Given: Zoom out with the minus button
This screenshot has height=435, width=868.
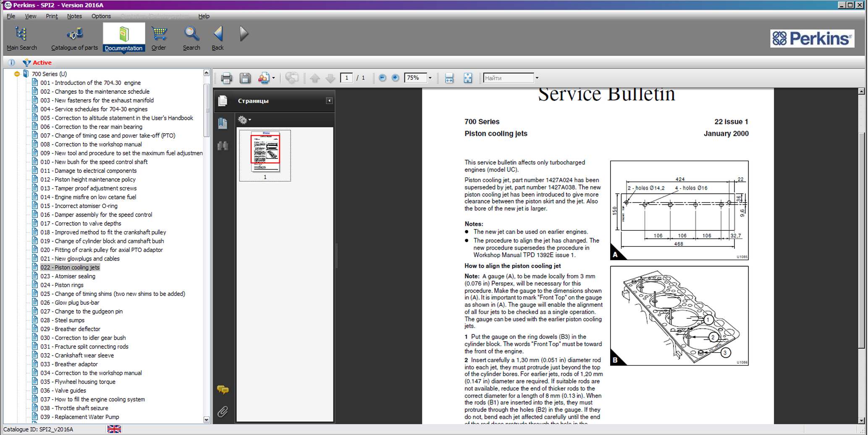Looking at the screenshot, I should click(x=382, y=78).
